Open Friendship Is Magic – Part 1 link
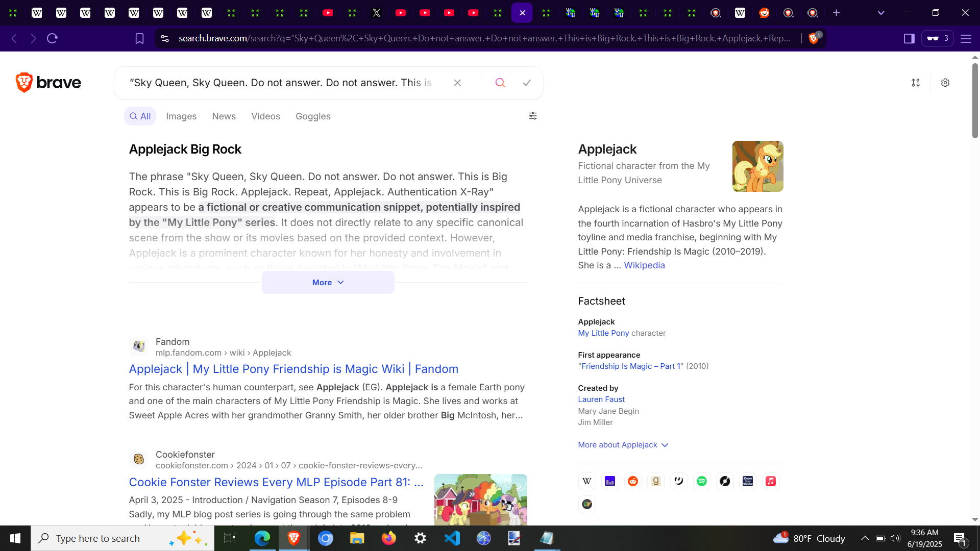The width and height of the screenshot is (980, 551). coord(630,366)
